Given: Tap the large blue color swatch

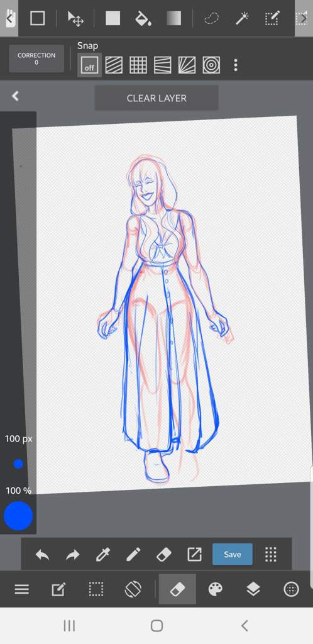Looking at the screenshot, I should pyautogui.click(x=18, y=516).
